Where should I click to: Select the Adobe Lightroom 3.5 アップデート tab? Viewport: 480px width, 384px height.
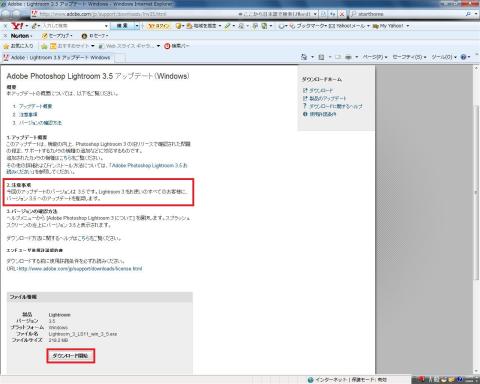(57, 58)
